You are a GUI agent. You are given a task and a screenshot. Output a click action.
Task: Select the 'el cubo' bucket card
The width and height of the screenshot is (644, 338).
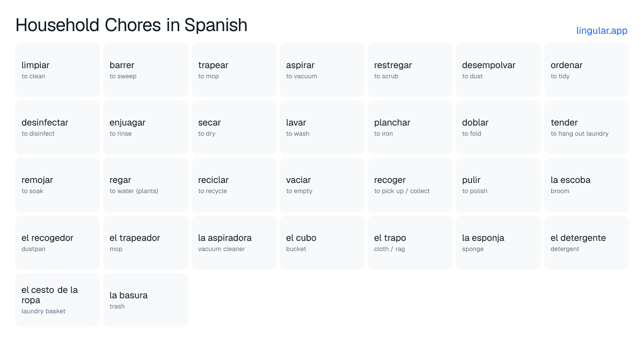click(322, 243)
